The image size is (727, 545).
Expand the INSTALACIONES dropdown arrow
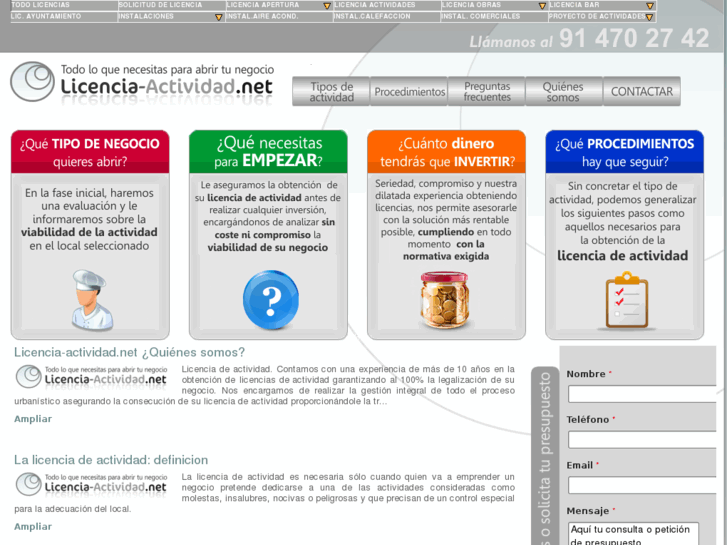coord(219,17)
